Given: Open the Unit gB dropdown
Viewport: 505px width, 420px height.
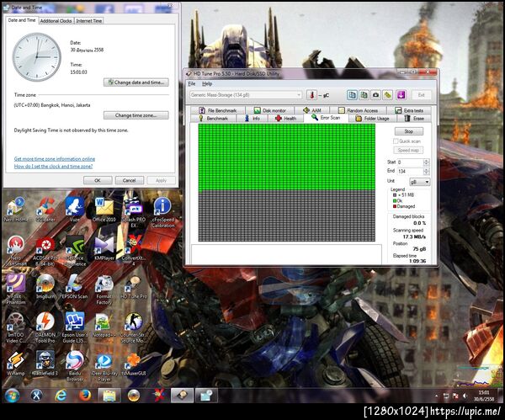Looking at the screenshot, I should 420,182.
